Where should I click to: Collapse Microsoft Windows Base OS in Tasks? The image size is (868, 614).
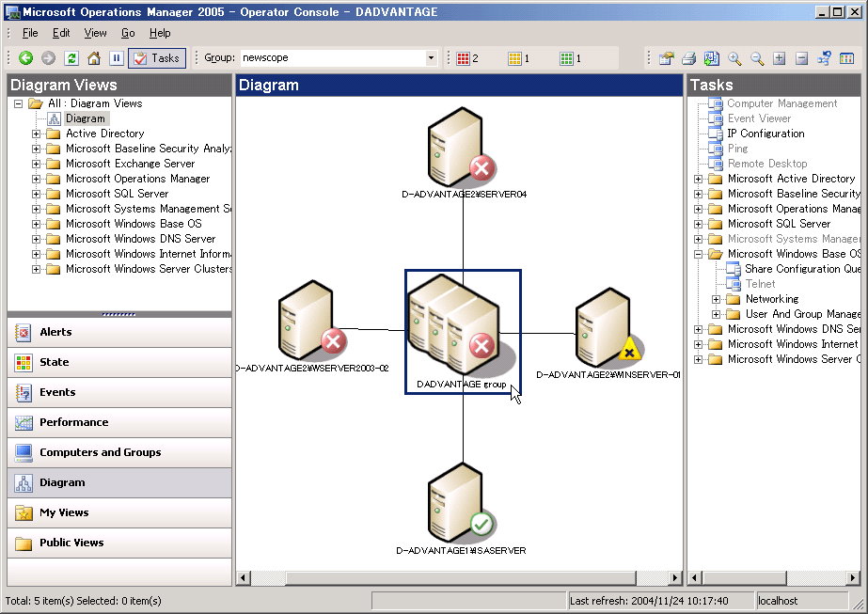tap(698, 254)
